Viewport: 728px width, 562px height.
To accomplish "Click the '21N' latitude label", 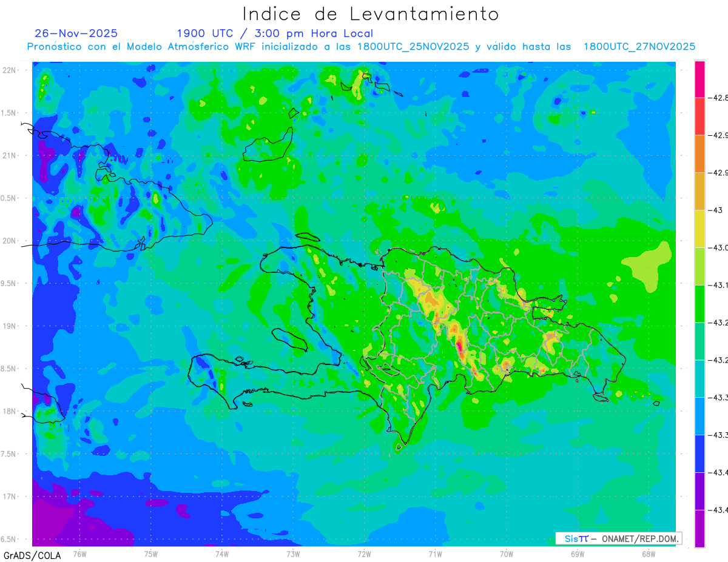I will 10,155.
